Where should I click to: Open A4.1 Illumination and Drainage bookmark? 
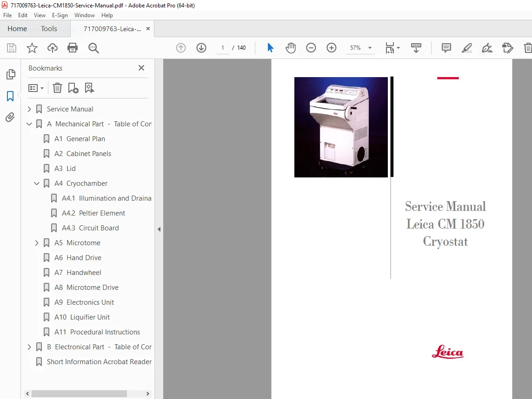coord(106,198)
